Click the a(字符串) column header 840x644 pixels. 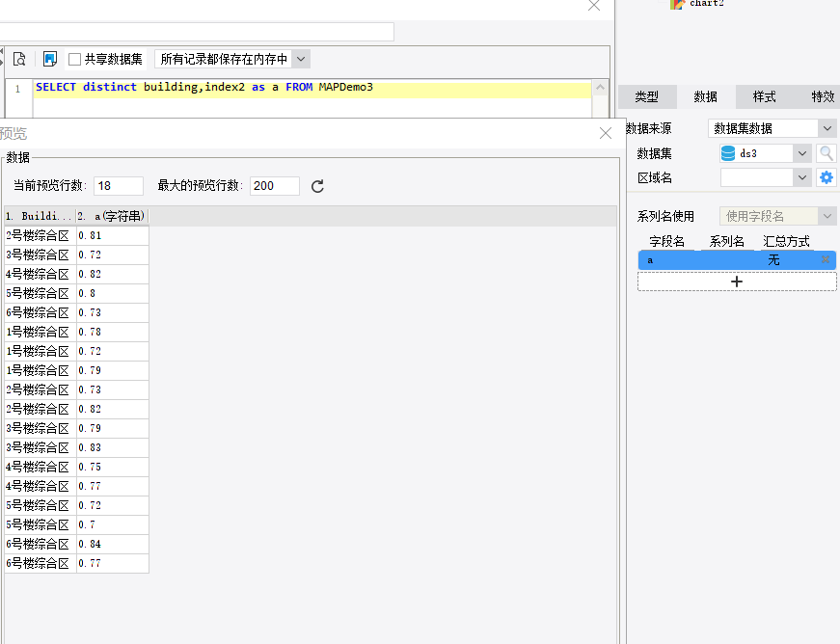(112, 216)
